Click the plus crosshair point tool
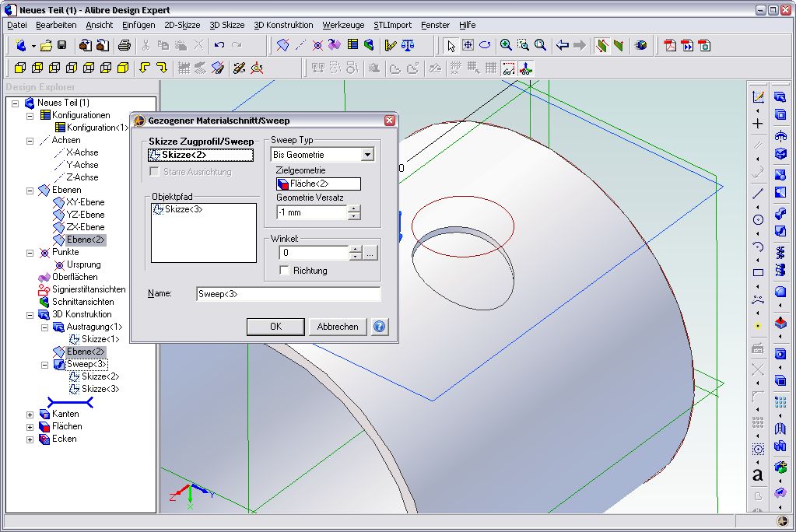The height and width of the screenshot is (532, 796). click(758, 124)
